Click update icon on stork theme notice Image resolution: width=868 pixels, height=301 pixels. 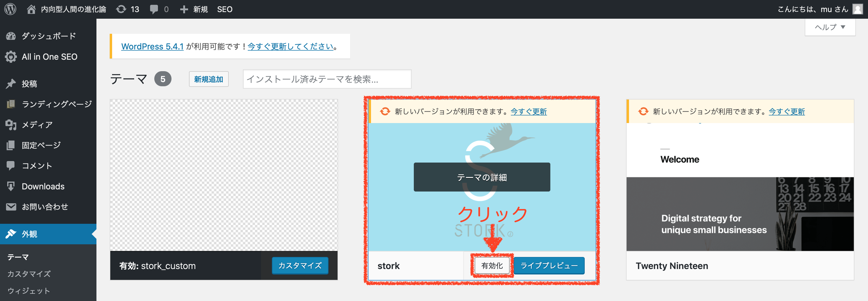pyautogui.click(x=385, y=111)
